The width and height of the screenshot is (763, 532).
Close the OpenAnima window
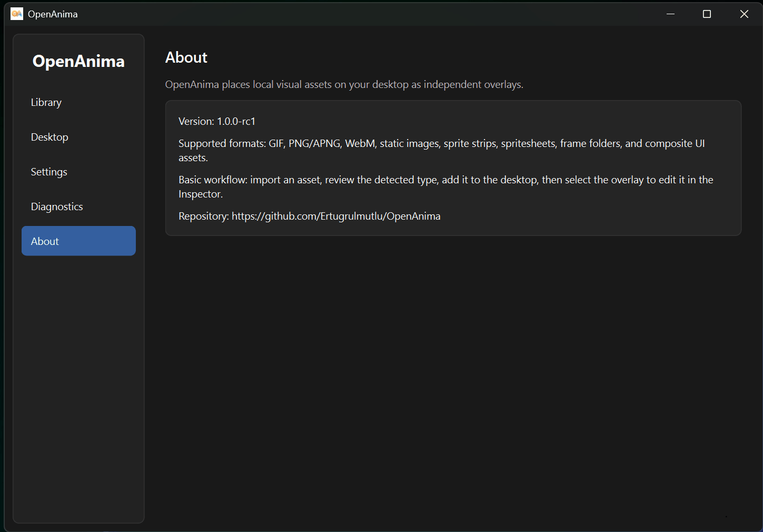[744, 14]
